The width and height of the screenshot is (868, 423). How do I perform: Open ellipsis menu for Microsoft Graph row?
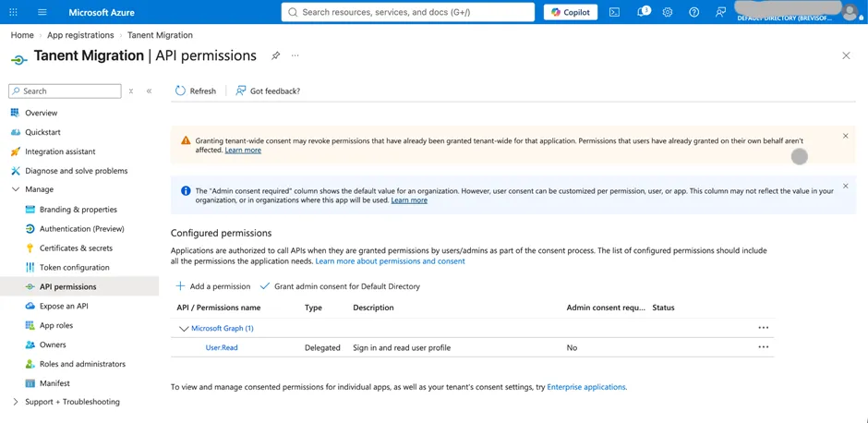click(x=764, y=328)
